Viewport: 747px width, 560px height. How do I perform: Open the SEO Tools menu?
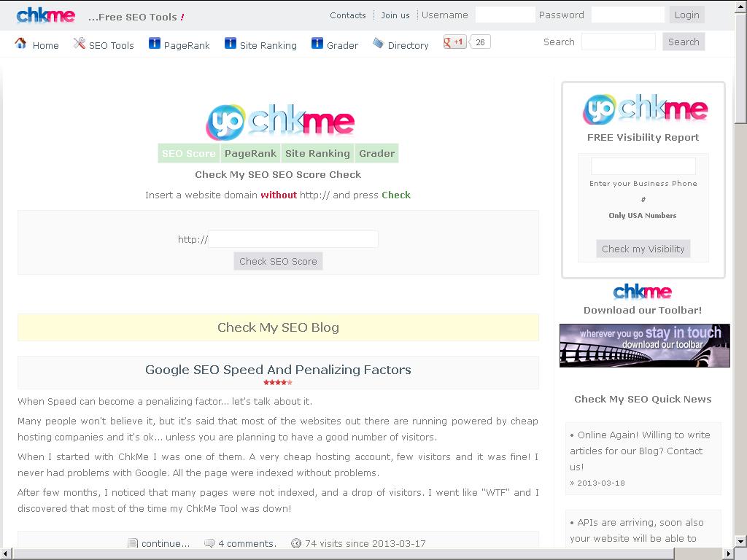coord(111,45)
